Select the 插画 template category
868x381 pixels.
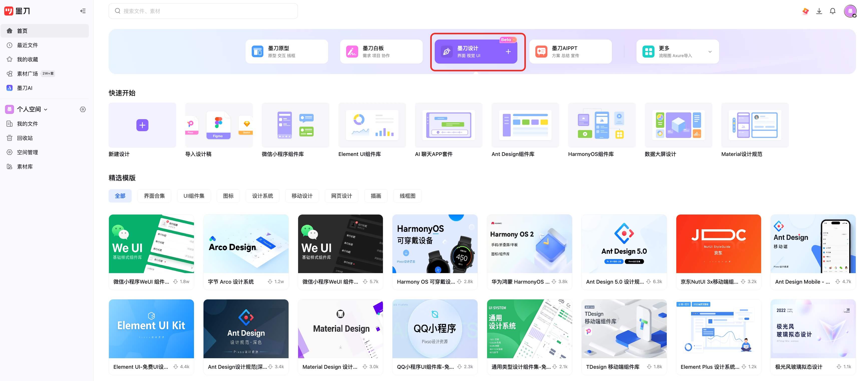376,196
